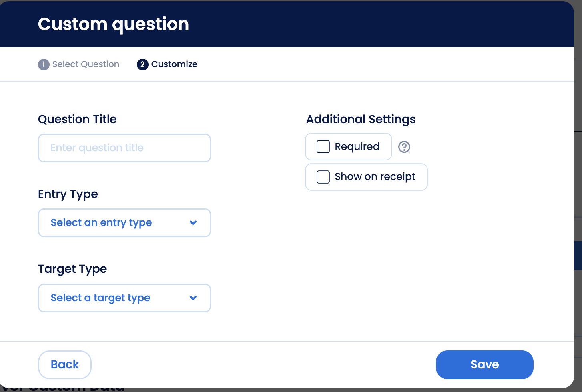Focus the Question Title input field
Screen dimensions: 582x392
[124, 148]
